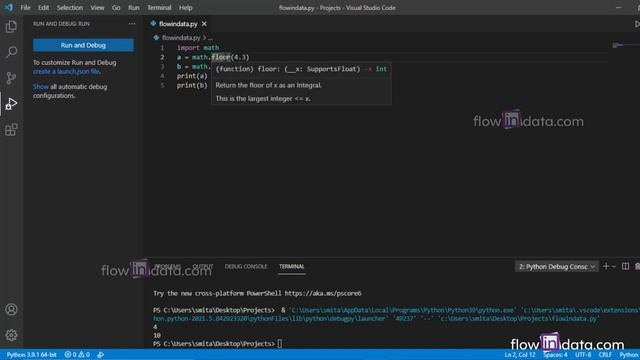Add a new terminal with plus icon

click(606, 266)
